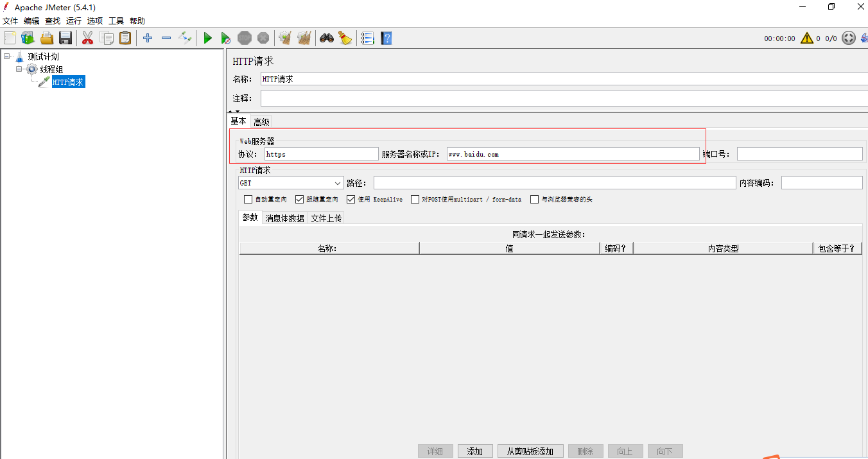The width and height of the screenshot is (868, 459).
Task: Switch to the 参数 tab
Action: pyautogui.click(x=250, y=218)
